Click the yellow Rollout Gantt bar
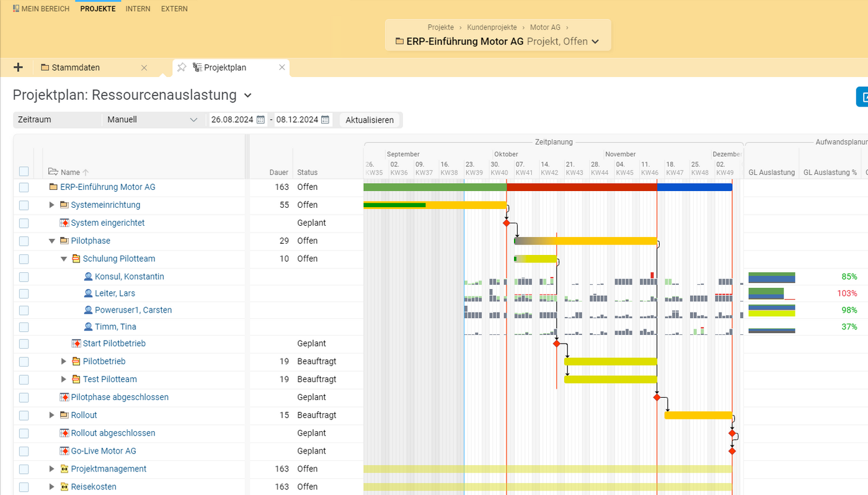 coord(698,415)
